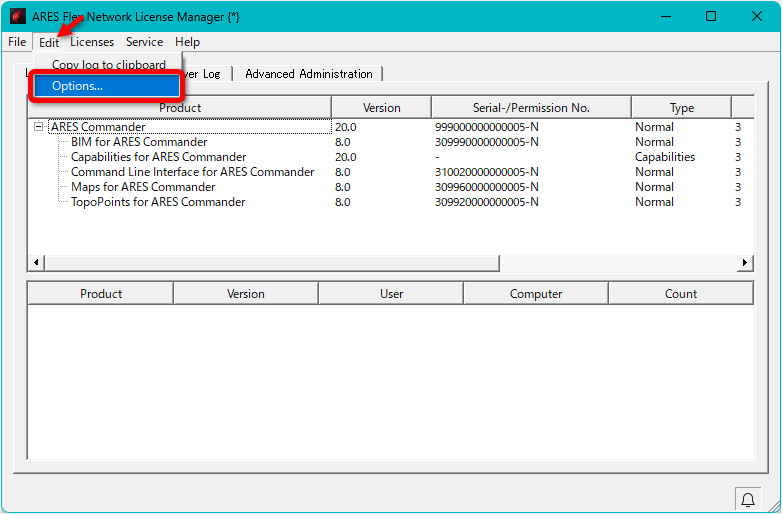Open the File menu

[x=17, y=42]
